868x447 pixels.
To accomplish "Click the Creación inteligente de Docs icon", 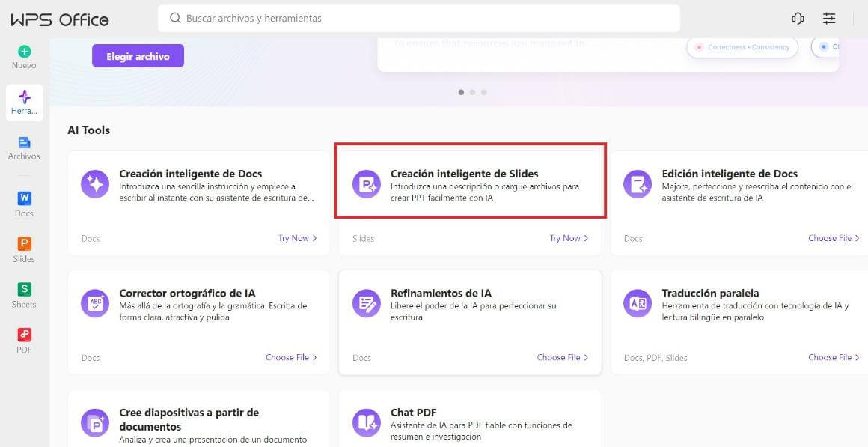I will coord(95,184).
